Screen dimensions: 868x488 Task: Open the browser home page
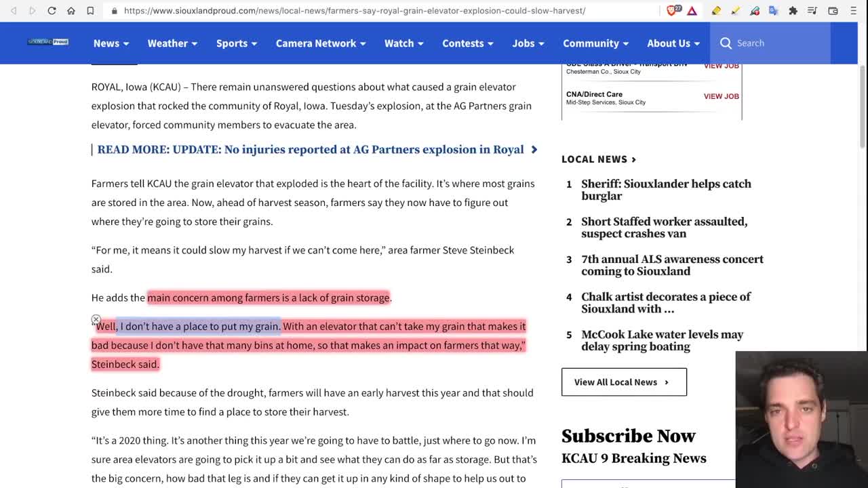tap(71, 11)
